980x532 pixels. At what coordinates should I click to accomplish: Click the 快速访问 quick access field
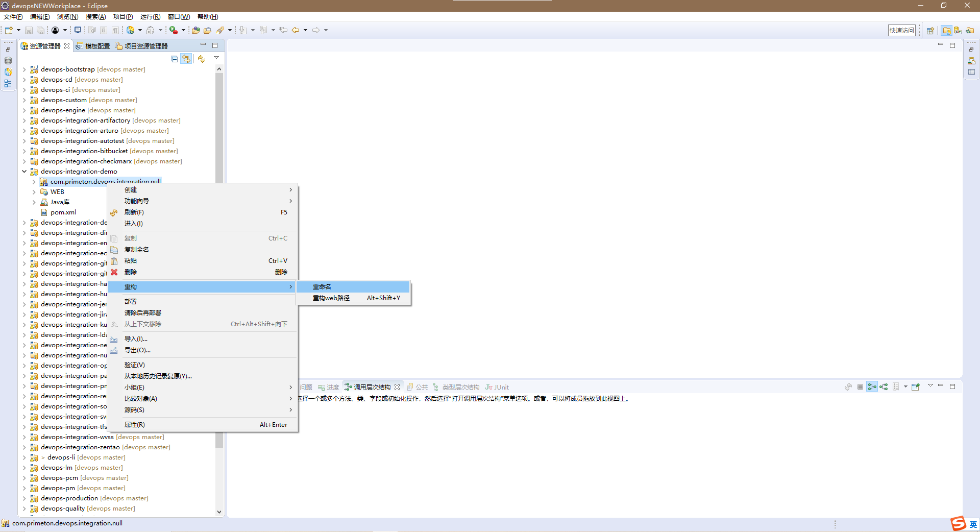tap(901, 31)
